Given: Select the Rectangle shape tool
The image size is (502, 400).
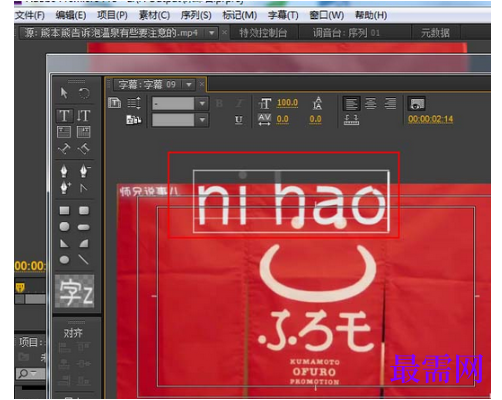Looking at the screenshot, I should 64,210.
